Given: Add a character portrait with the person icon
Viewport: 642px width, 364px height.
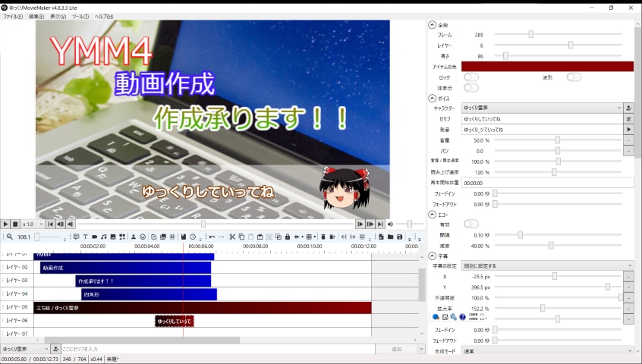Looking at the screenshot, I should 133,237.
